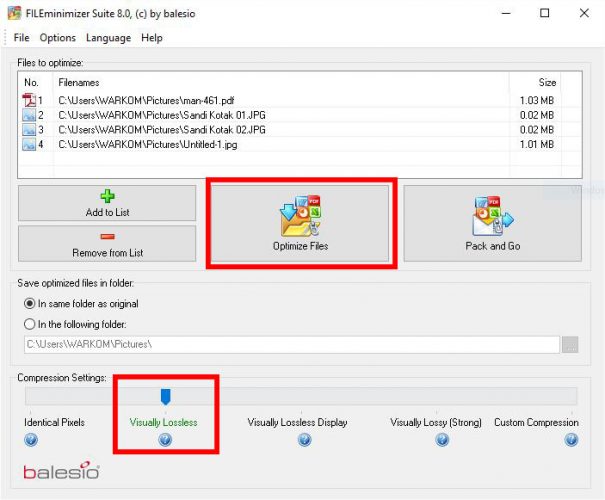Choose Custom Compression setting

pyautogui.click(x=536, y=422)
